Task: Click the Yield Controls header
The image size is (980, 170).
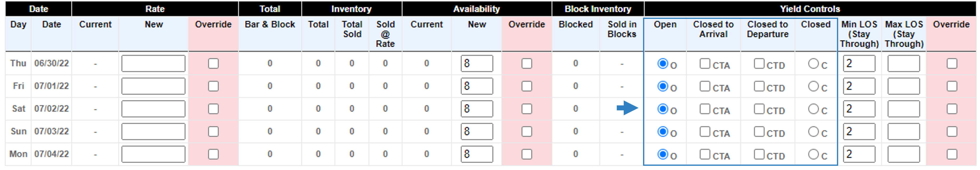Action: pos(810,9)
